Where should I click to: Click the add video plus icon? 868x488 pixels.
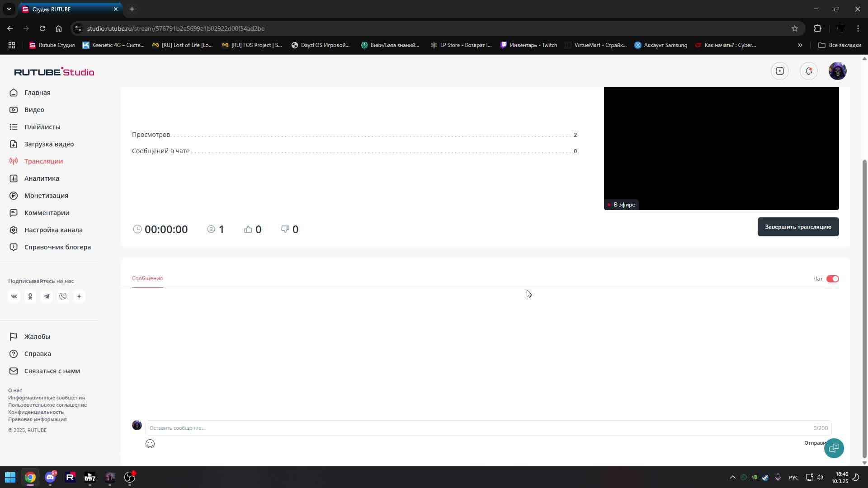(780, 71)
